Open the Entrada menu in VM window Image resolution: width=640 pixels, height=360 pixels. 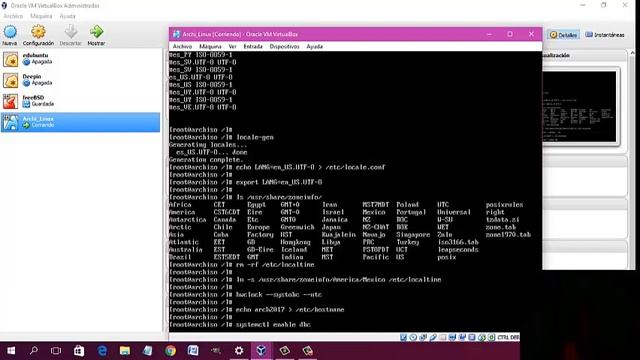(x=253, y=47)
